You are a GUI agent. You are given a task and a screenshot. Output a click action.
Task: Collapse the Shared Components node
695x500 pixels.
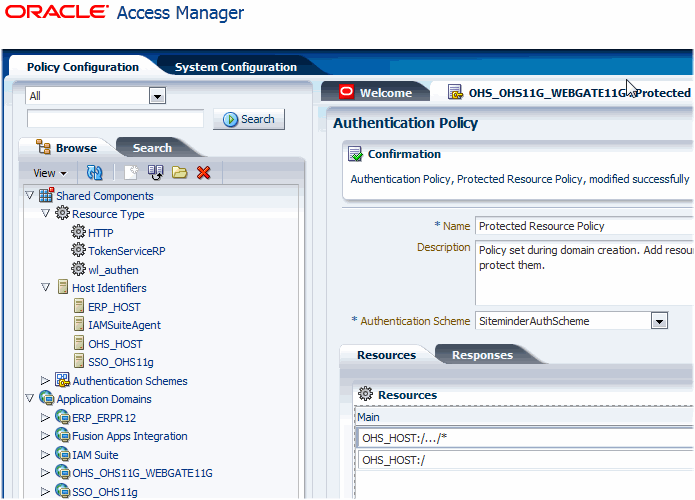(x=30, y=195)
